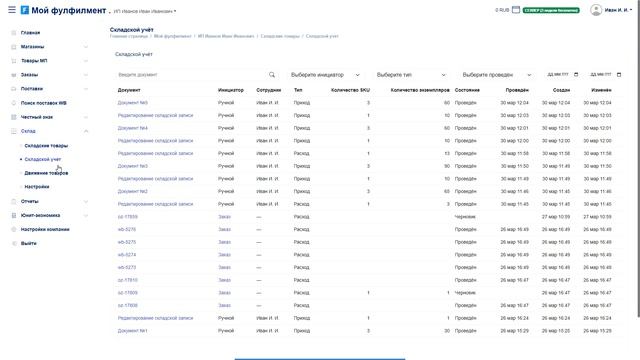Open Настройки under the Склад section
The height and width of the screenshot is (360, 640).
click(37, 187)
